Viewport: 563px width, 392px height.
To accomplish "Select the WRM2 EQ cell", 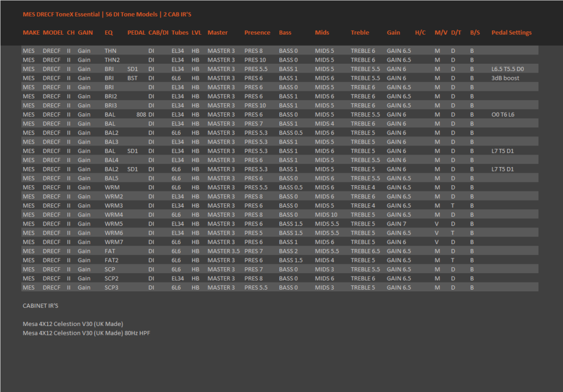I will (x=113, y=196).
